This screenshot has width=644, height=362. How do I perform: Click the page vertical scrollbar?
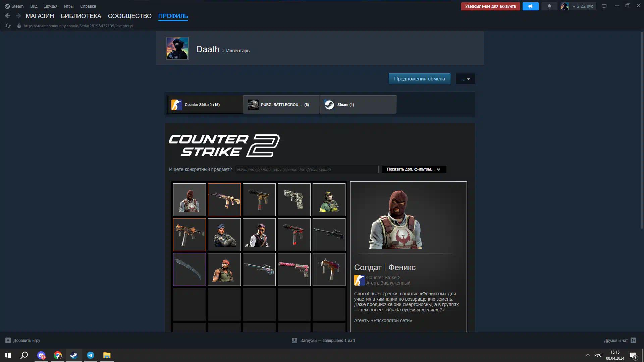click(642, 131)
